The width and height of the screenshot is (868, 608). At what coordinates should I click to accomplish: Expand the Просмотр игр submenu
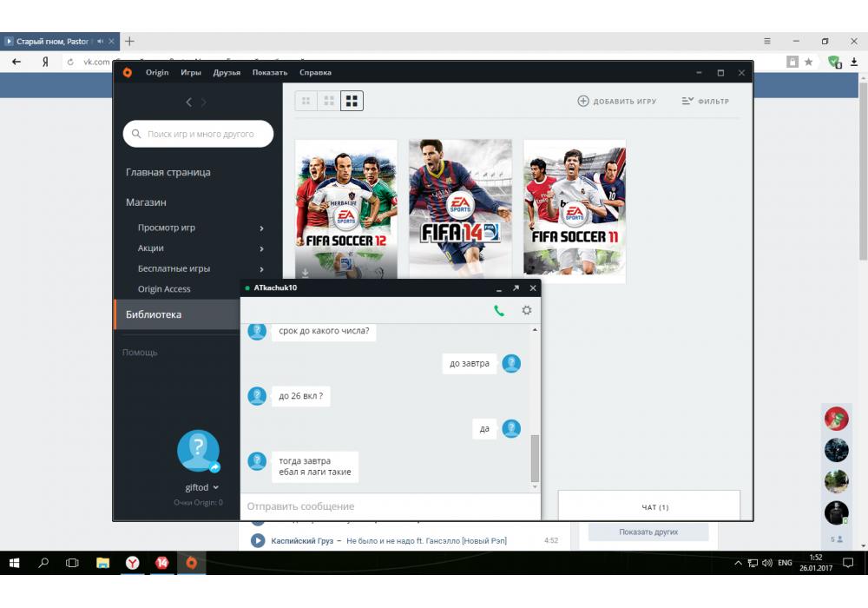tap(261, 228)
